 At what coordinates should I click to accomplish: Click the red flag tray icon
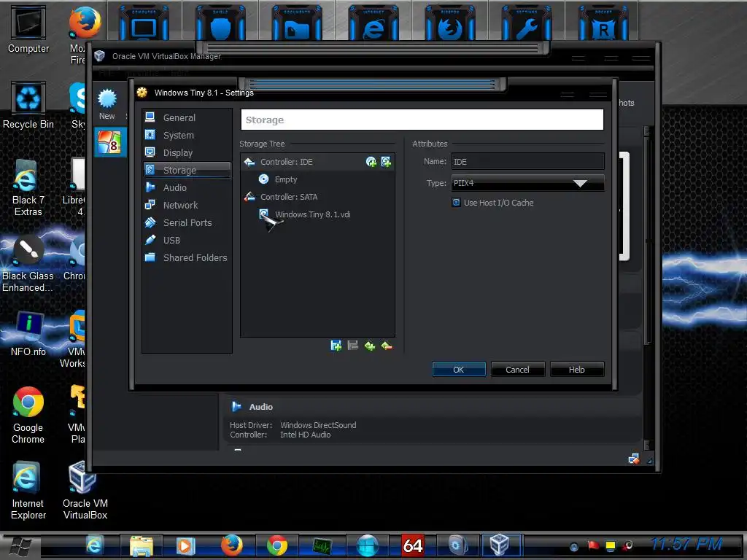(x=592, y=545)
